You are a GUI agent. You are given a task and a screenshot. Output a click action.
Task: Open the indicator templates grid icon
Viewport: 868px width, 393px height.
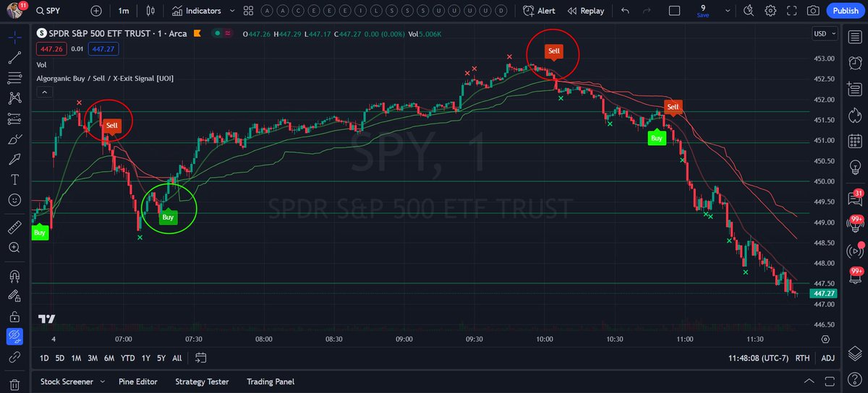[248, 11]
